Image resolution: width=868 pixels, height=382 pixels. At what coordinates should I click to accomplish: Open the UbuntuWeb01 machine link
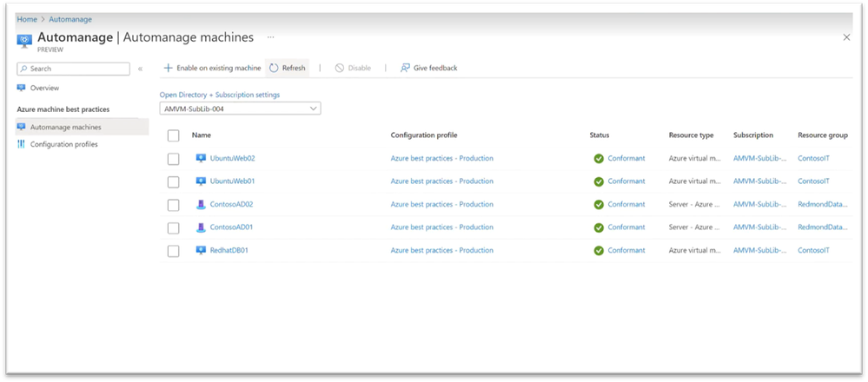(x=233, y=181)
